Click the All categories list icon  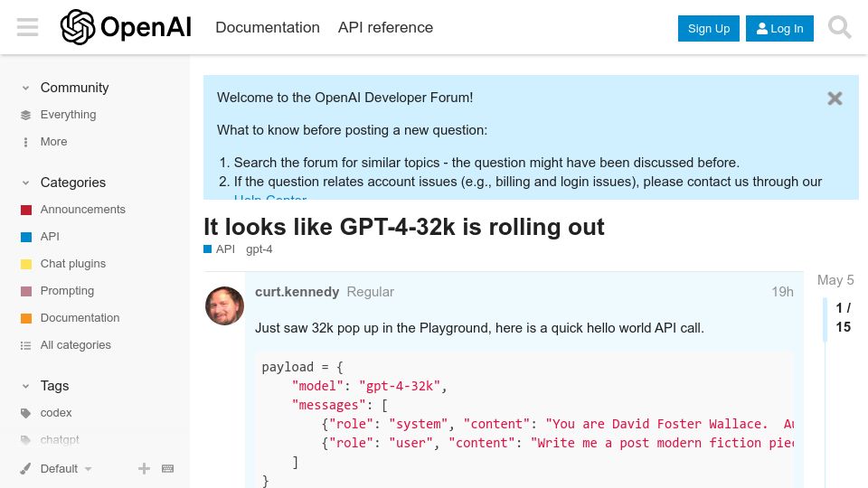(25, 346)
